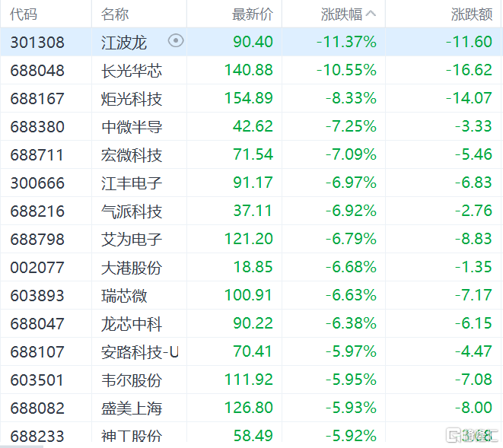Open the 江波龙 stock row
The height and width of the screenshot is (448, 503).
coord(251,42)
